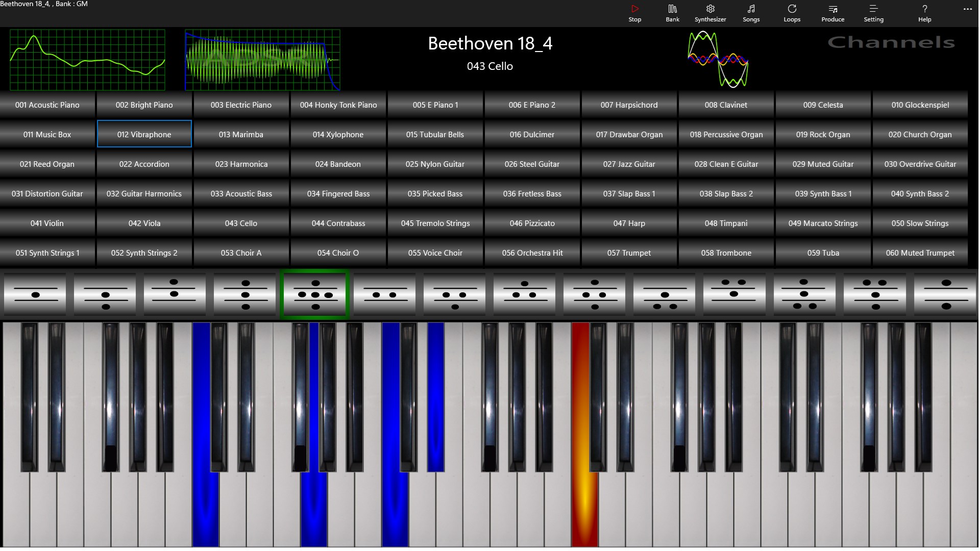
Task: Open the Loops panel
Action: point(792,13)
